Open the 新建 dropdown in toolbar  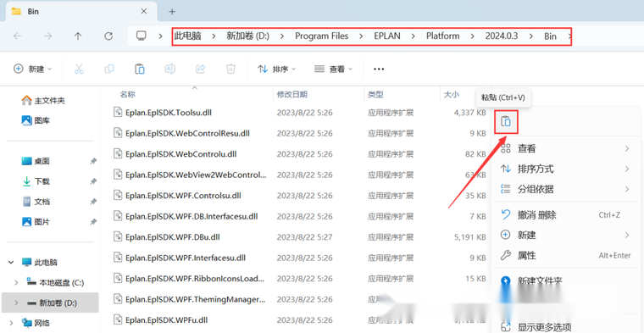tap(33, 69)
